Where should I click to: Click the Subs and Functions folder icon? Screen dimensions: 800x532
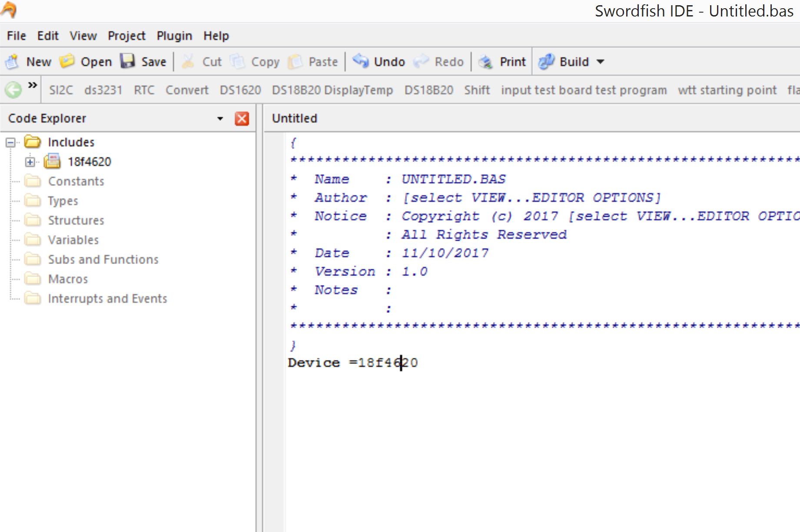pyautogui.click(x=33, y=259)
